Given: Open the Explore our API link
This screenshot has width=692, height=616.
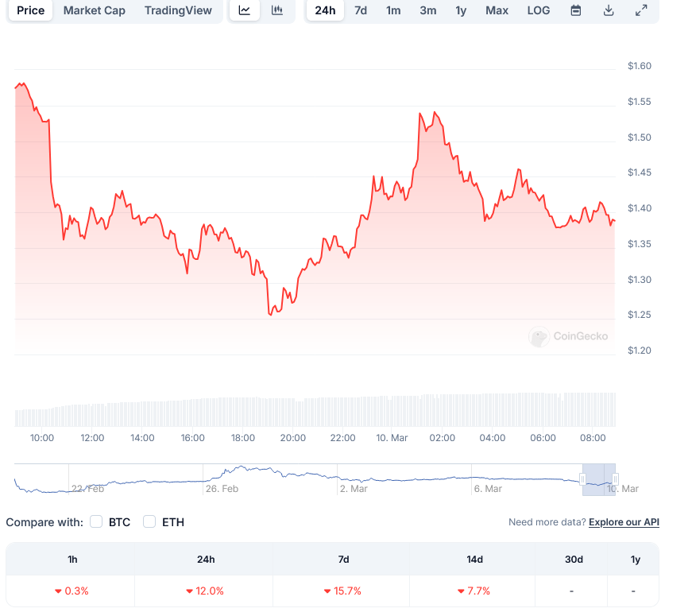Looking at the screenshot, I should [x=624, y=522].
